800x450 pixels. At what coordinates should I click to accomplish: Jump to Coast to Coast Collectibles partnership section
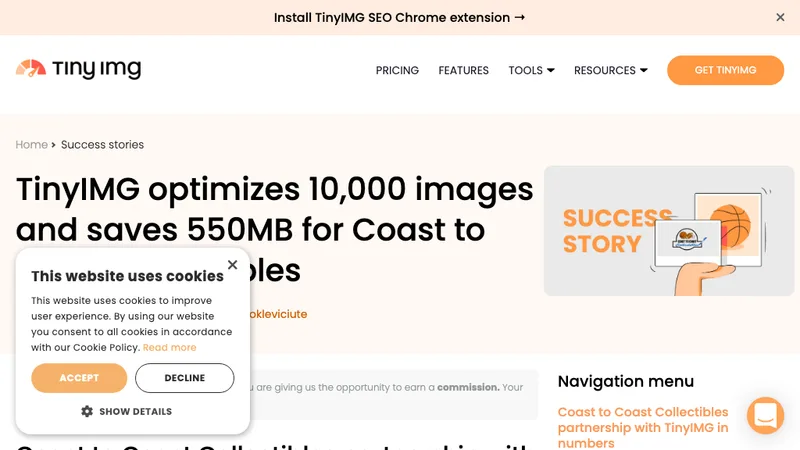click(643, 428)
